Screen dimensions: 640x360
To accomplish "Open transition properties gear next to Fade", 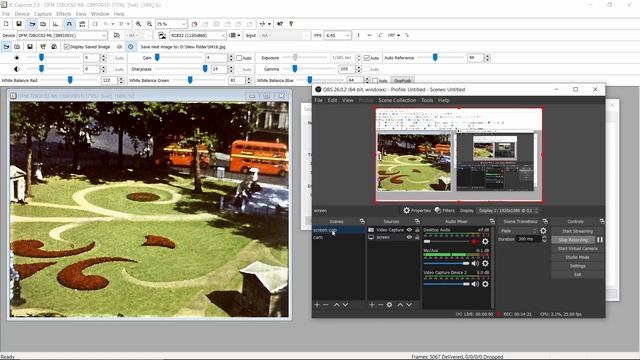I will (543, 231).
